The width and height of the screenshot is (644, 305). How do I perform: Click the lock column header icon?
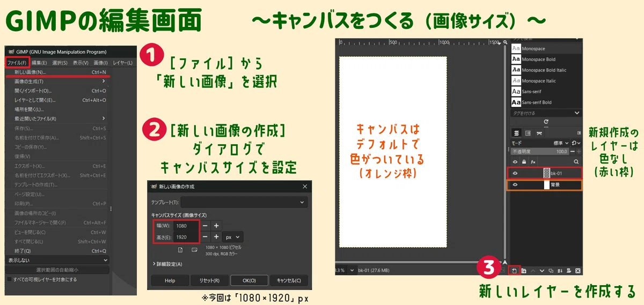524,161
